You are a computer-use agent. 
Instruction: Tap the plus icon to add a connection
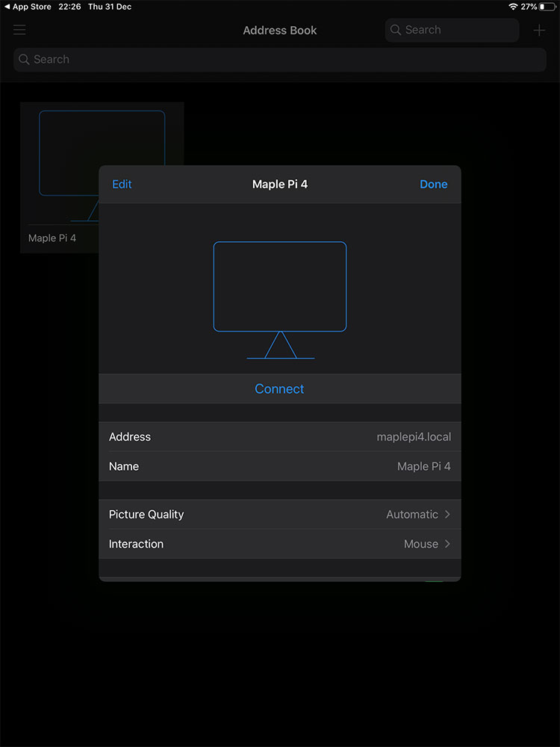[x=539, y=31]
